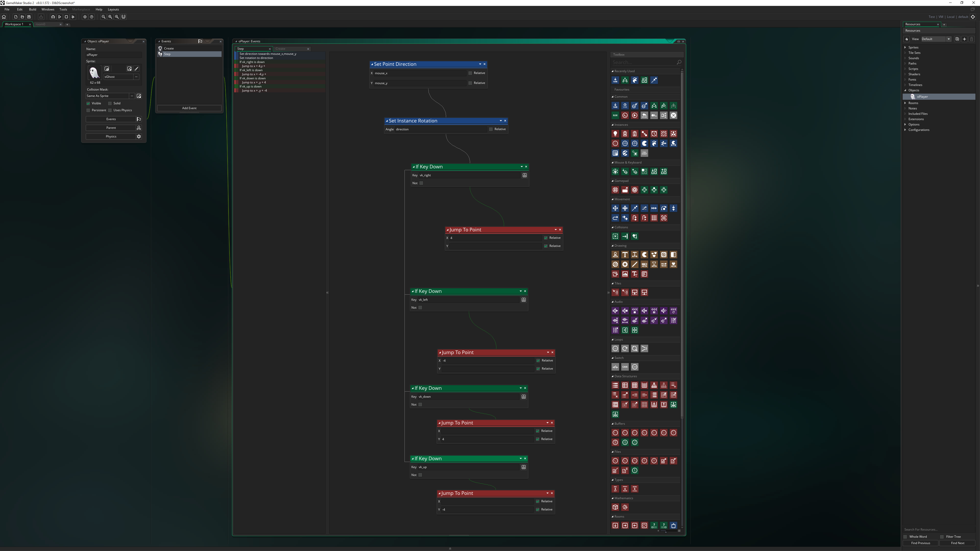Start a debug session using the bug icon
This screenshot has height=551, width=980.
pyautogui.click(x=53, y=17)
